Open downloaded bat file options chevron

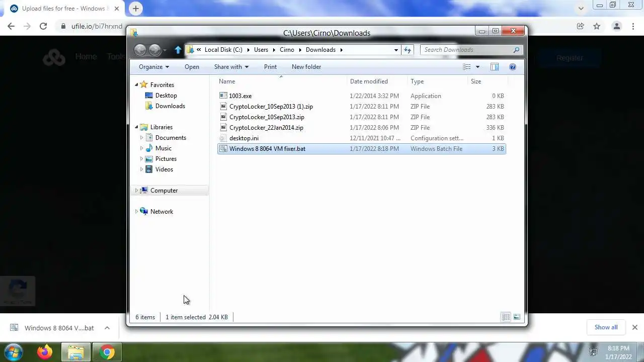click(x=107, y=328)
